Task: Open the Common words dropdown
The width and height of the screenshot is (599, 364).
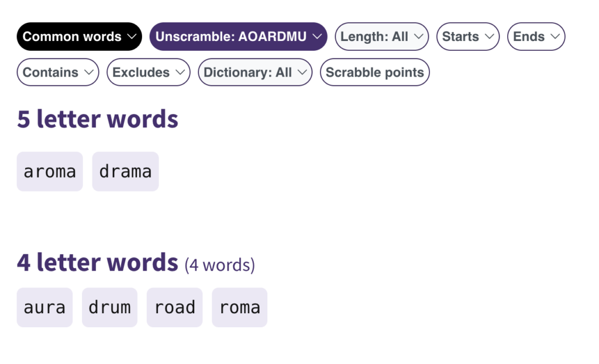Action: tap(79, 37)
